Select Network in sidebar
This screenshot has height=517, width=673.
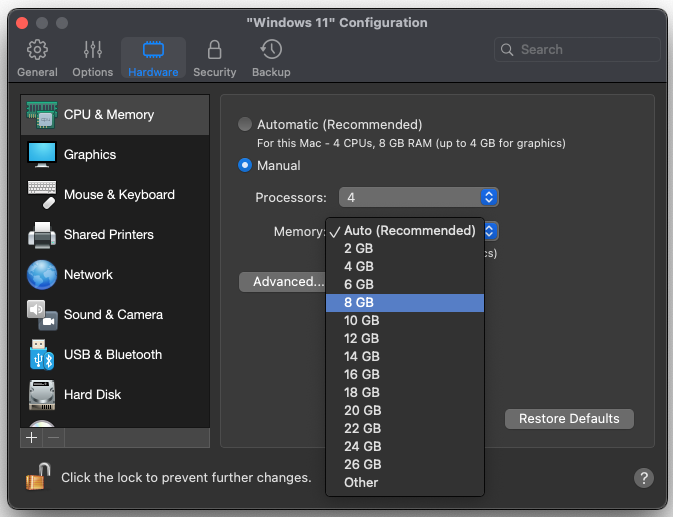point(115,275)
